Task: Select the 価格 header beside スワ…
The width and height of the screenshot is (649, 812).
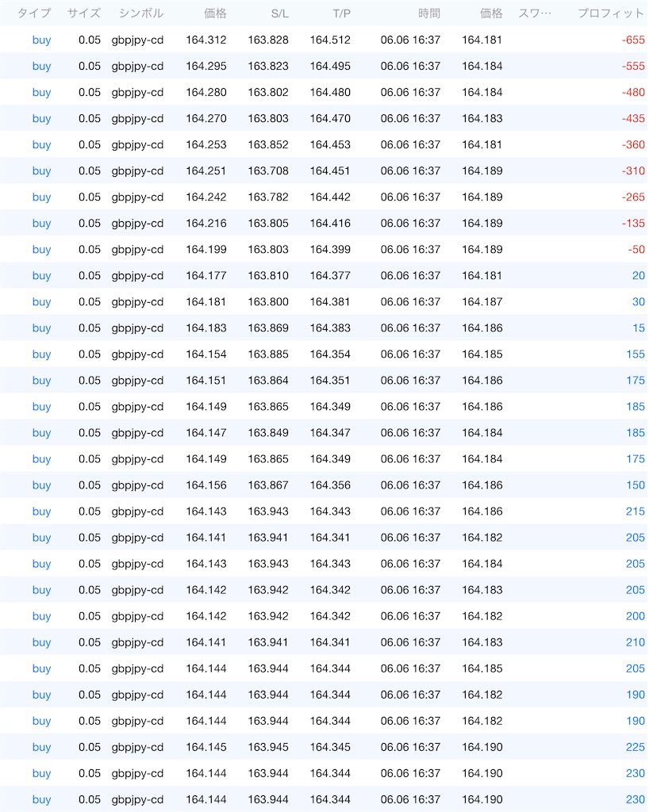Action: (491, 13)
